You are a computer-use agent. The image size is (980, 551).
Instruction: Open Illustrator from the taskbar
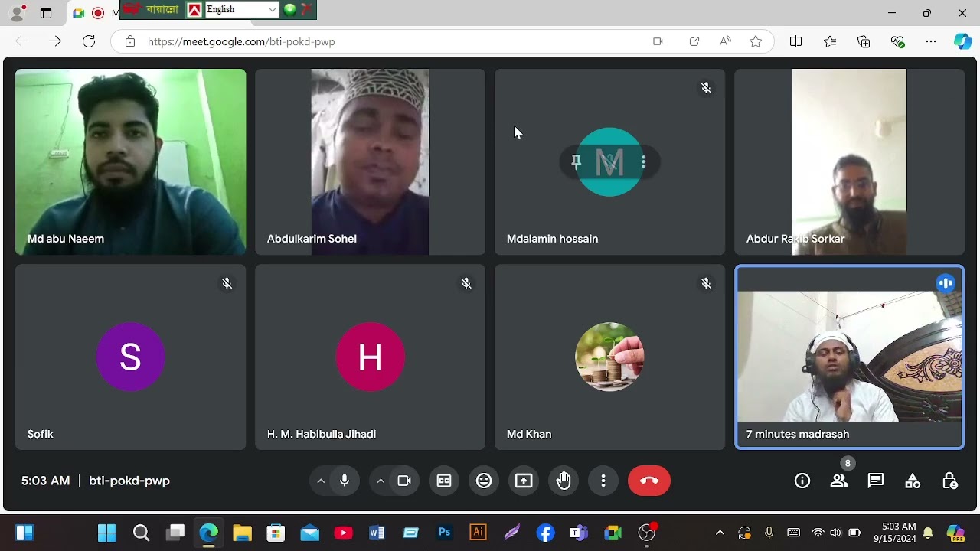[x=478, y=533]
